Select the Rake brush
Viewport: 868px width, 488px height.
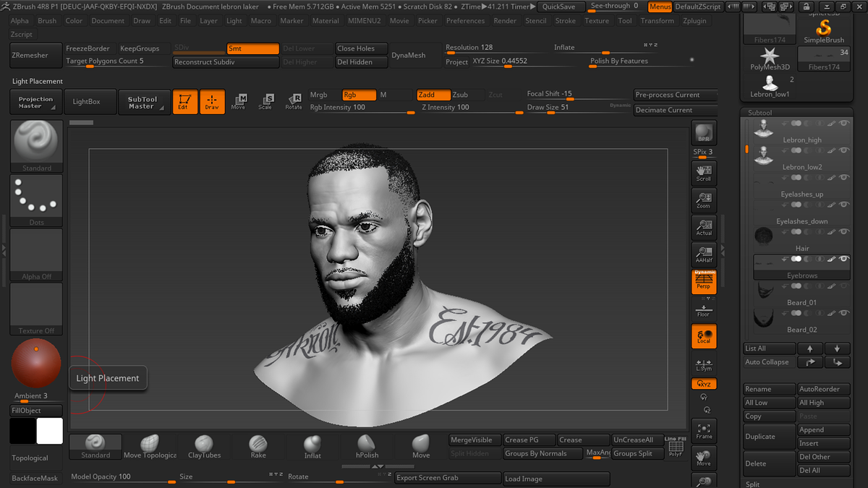point(258,446)
